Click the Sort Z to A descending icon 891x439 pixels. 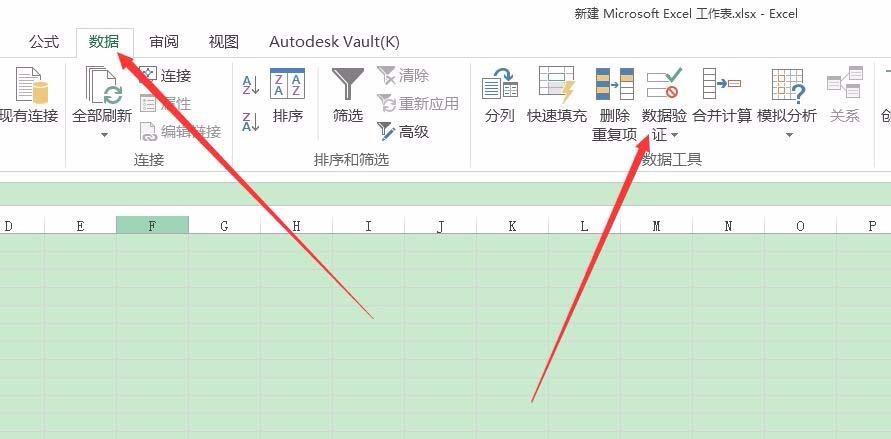[x=251, y=120]
